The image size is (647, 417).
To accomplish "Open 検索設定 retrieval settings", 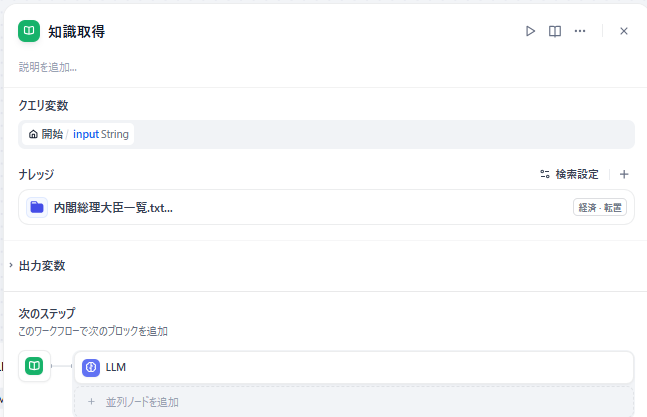I will 569,174.
